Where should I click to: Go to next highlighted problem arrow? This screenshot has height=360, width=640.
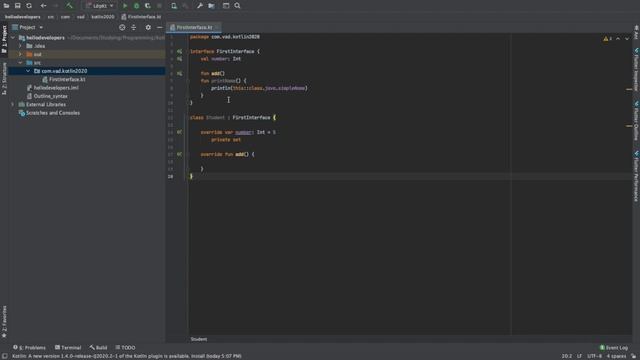tap(627, 38)
